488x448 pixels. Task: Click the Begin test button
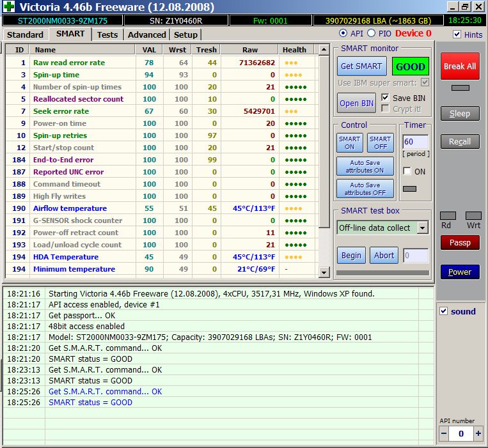tap(351, 256)
